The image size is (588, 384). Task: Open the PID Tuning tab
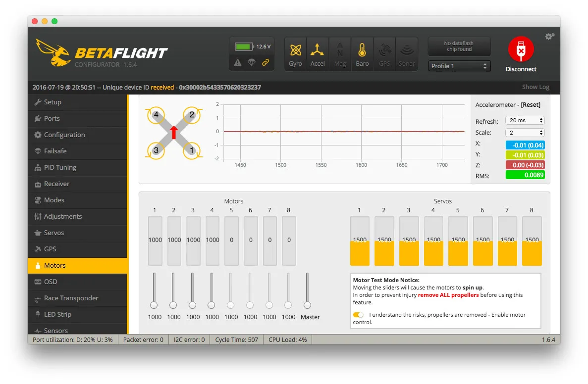60,167
